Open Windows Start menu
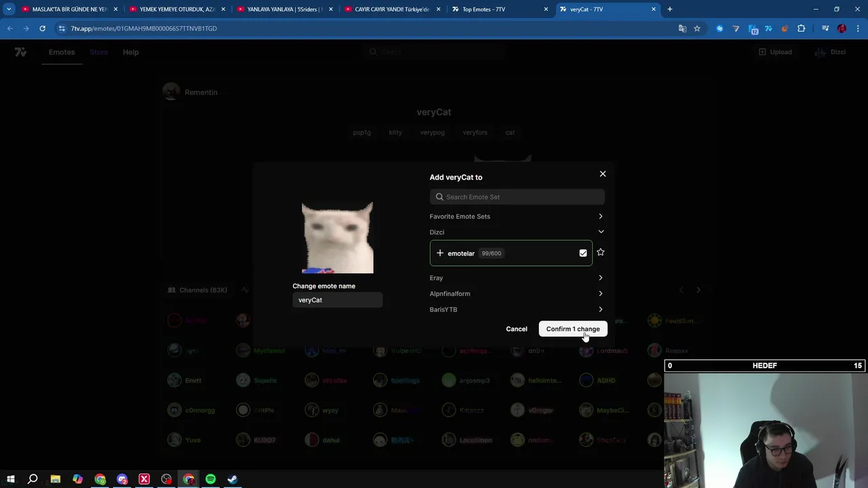 click(10, 479)
